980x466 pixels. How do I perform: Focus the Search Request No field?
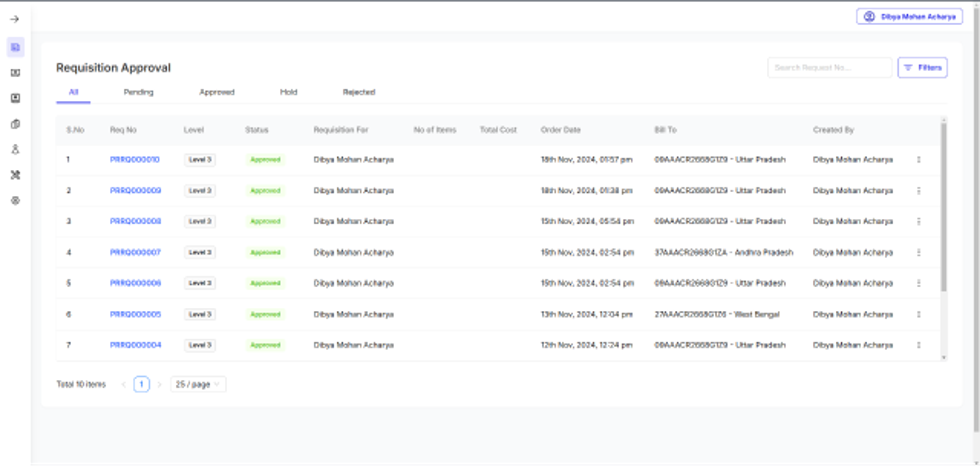coord(829,68)
